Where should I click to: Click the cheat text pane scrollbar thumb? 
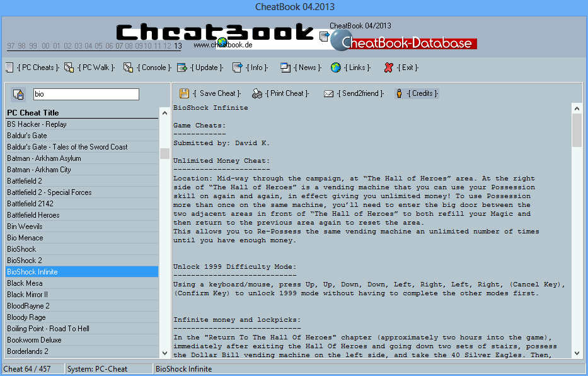pyautogui.click(x=577, y=131)
